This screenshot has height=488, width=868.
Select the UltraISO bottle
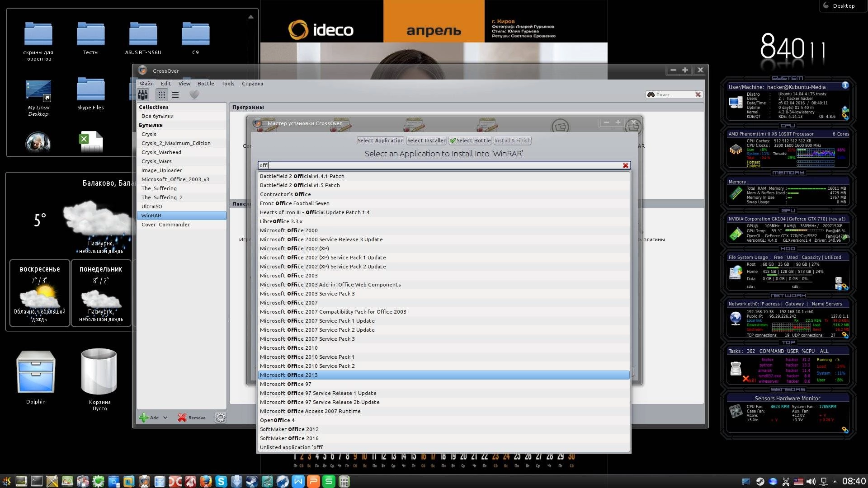coord(182,206)
